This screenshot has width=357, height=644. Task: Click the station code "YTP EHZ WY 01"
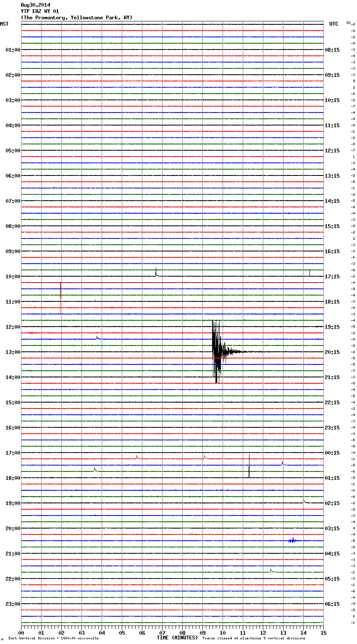click(x=40, y=11)
